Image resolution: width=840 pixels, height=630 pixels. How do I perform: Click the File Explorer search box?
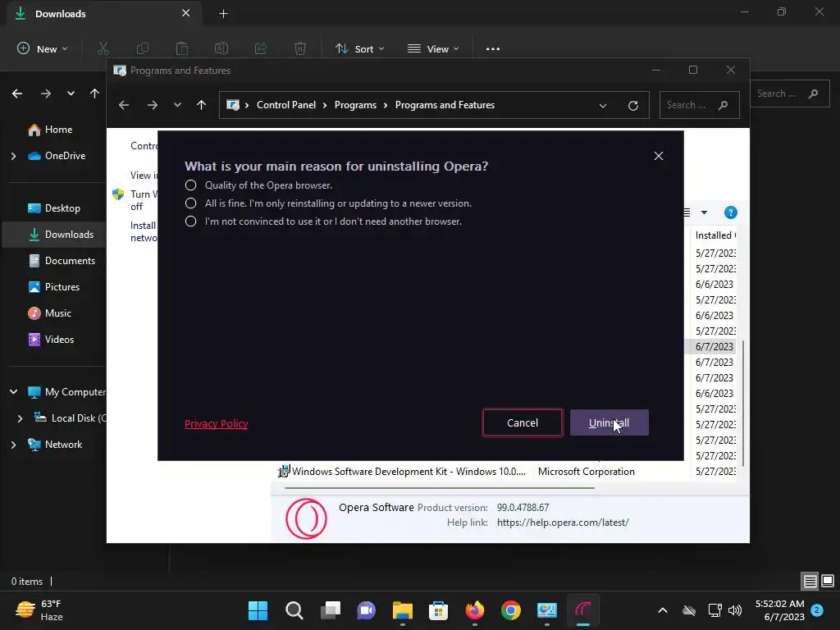[x=789, y=94]
